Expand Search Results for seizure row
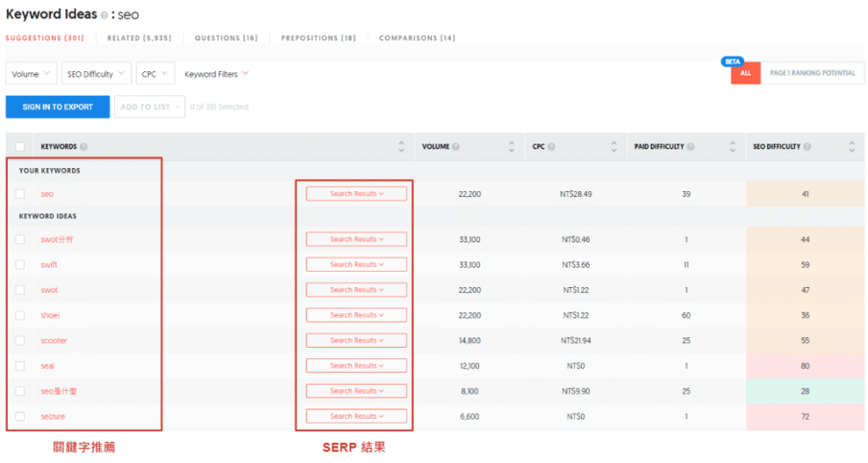Image resolution: width=868 pixels, height=463 pixels. [x=356, y=417]
